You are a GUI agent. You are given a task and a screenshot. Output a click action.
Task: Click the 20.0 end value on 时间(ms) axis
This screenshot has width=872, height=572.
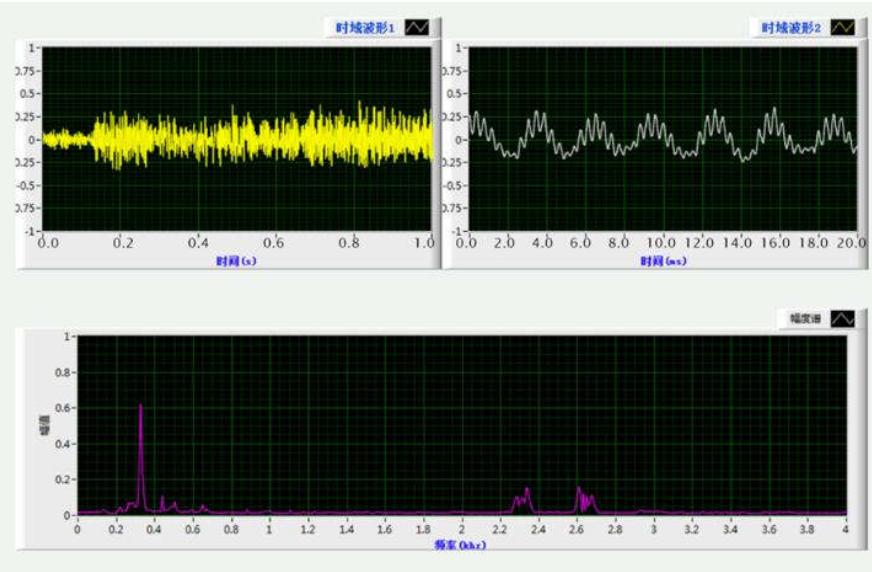(x=852, y=243)
